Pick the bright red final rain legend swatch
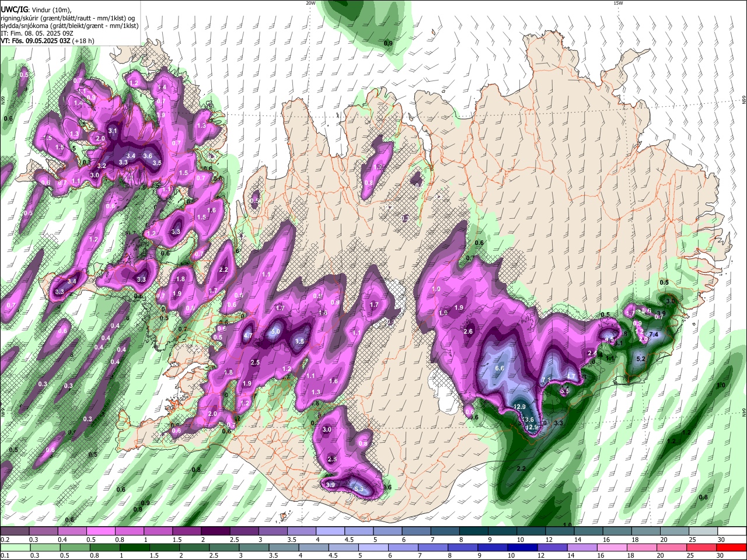Viewport: 747px width, 560px height. click(x=731, y=547)
